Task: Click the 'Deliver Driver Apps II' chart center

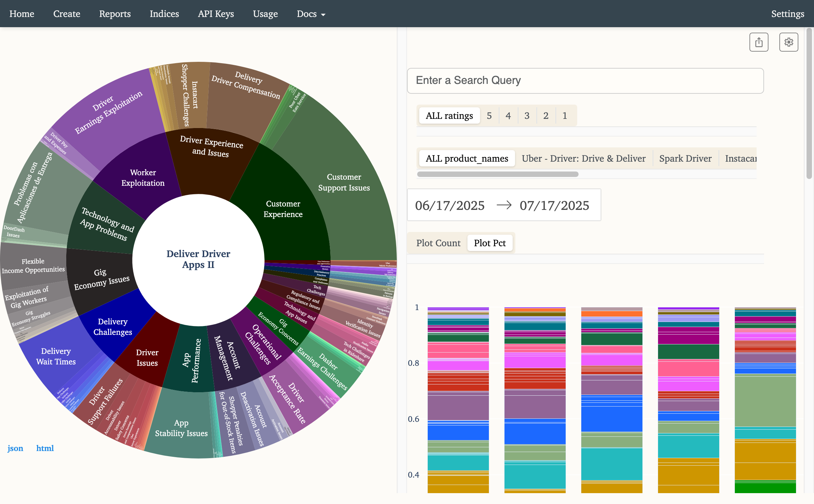Action: pos(198,259)
